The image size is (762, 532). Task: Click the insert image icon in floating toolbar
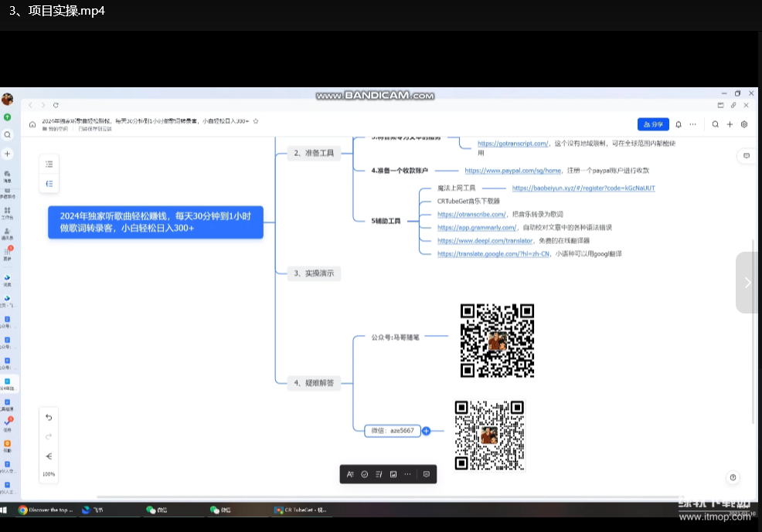(393, 474)
